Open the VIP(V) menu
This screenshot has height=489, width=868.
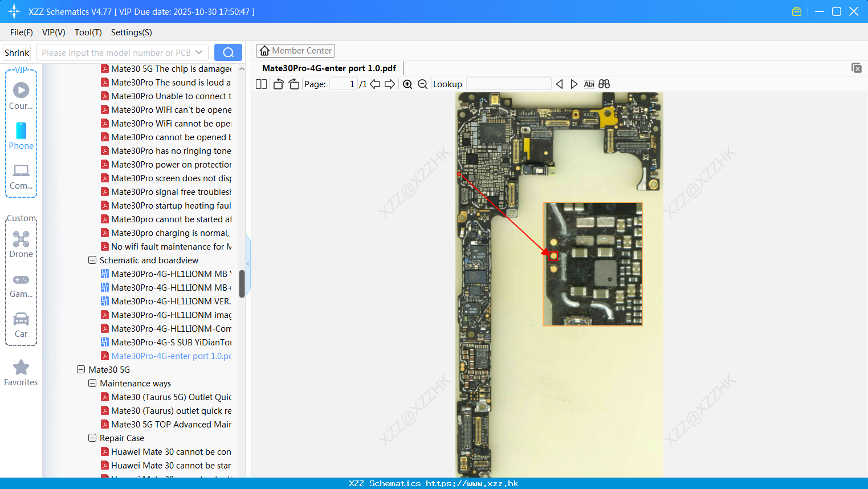click(x=54, y=32)
